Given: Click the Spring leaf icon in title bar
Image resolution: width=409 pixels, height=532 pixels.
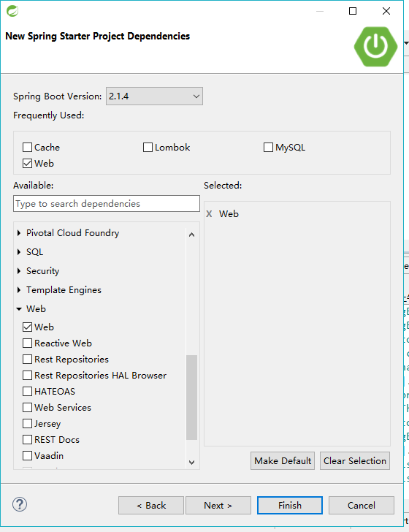Looking at the screenshot, I should pyautogui.click(x=12, y=11).
